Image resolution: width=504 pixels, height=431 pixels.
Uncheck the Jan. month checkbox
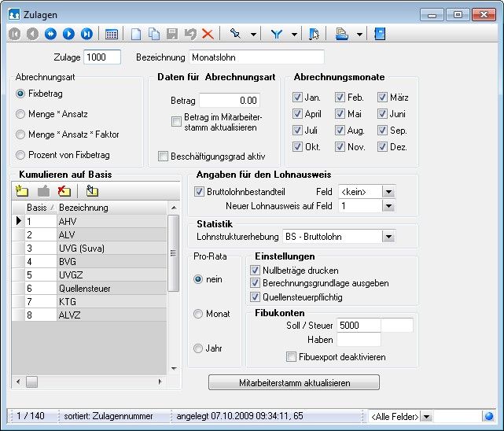click(297, 97)
